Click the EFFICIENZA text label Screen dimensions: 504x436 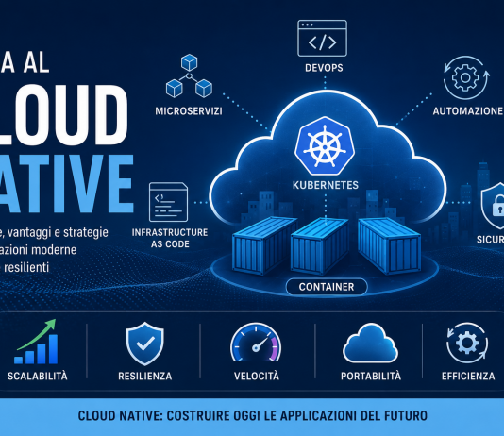tap(468, 376)
